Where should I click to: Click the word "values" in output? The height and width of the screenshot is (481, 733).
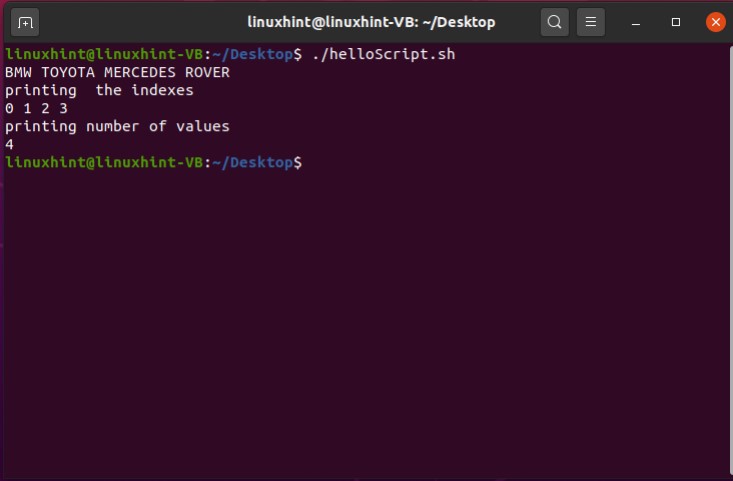point(203,126)
